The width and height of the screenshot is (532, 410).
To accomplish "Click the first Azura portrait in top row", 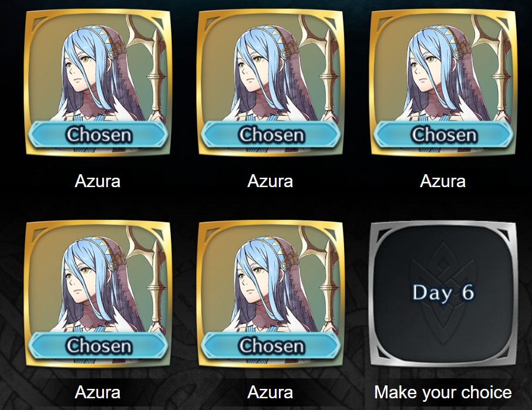I will [97, 83].
